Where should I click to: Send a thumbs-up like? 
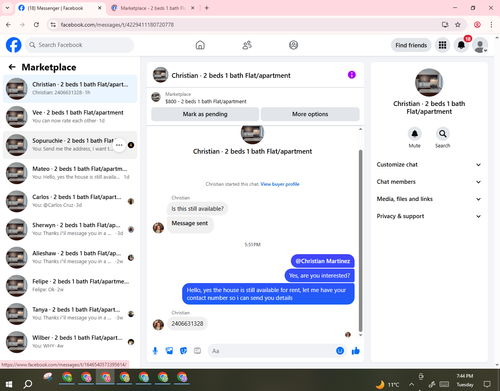356,351
